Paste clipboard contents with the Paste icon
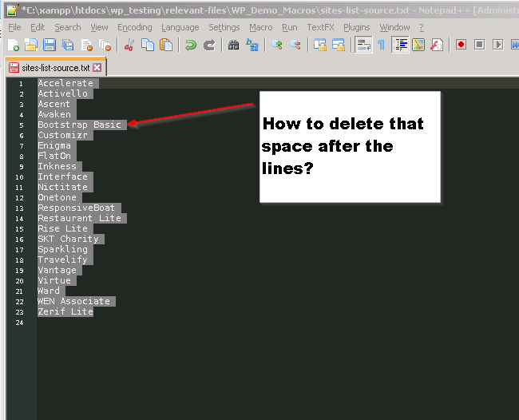The image size is (519, 420). coord(166,45)
